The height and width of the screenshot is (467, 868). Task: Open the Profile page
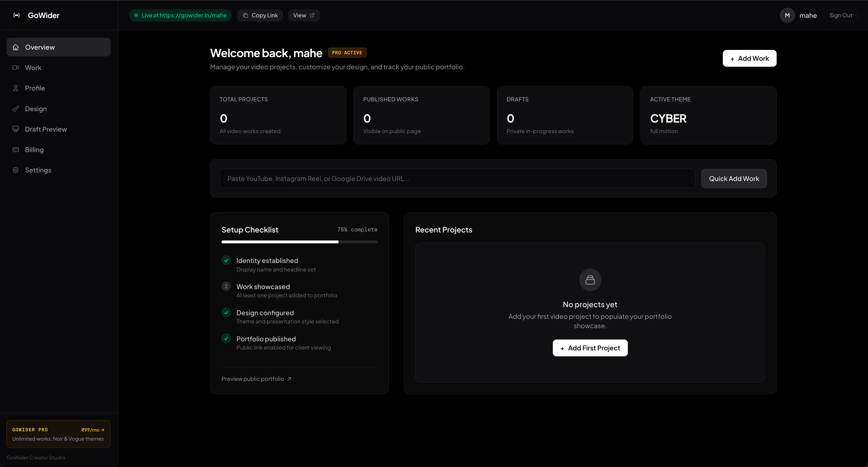[x=58, y=88]
